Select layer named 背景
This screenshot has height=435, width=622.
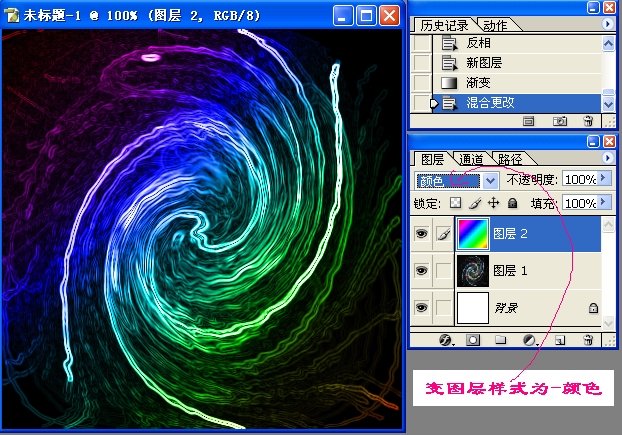506,308
